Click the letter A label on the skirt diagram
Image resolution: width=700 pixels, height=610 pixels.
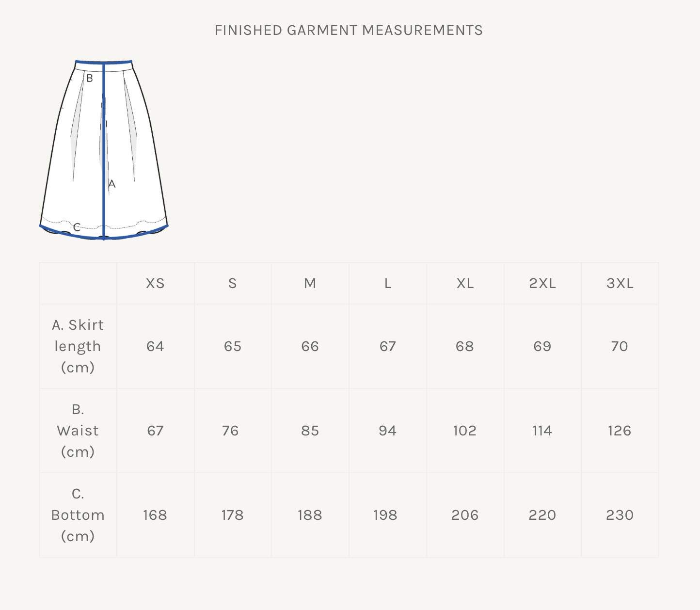point(112,184)
